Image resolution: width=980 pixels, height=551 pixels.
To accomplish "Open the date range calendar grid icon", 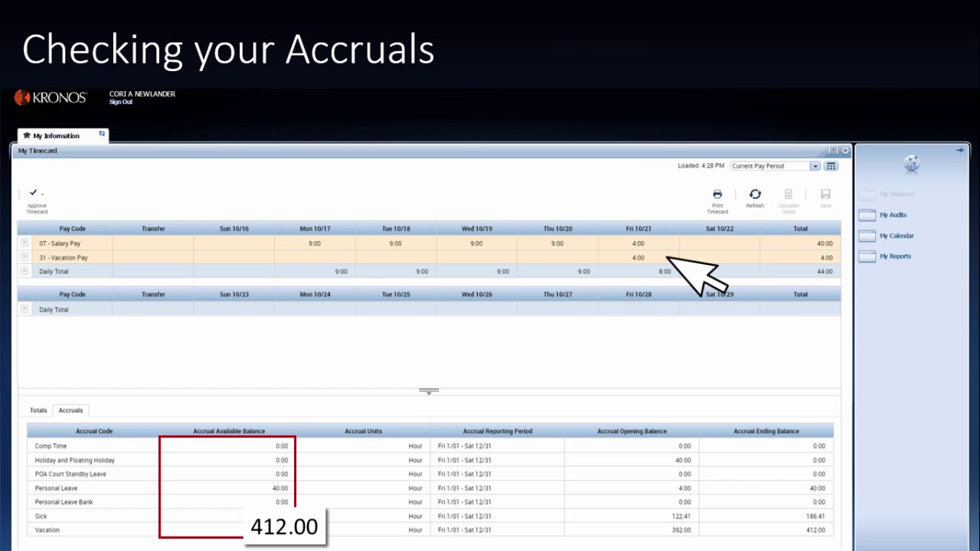I will click(x=831, y=166).
